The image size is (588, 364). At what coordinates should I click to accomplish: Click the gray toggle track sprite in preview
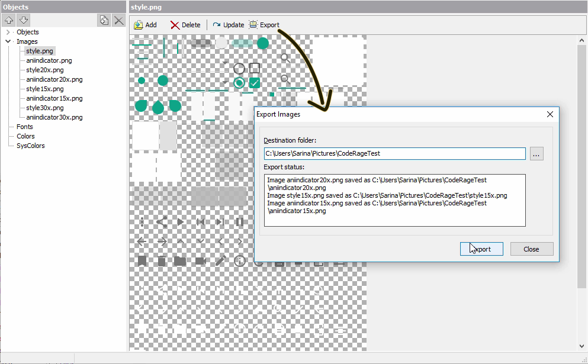pyautogui.click(x=201, y=43)
